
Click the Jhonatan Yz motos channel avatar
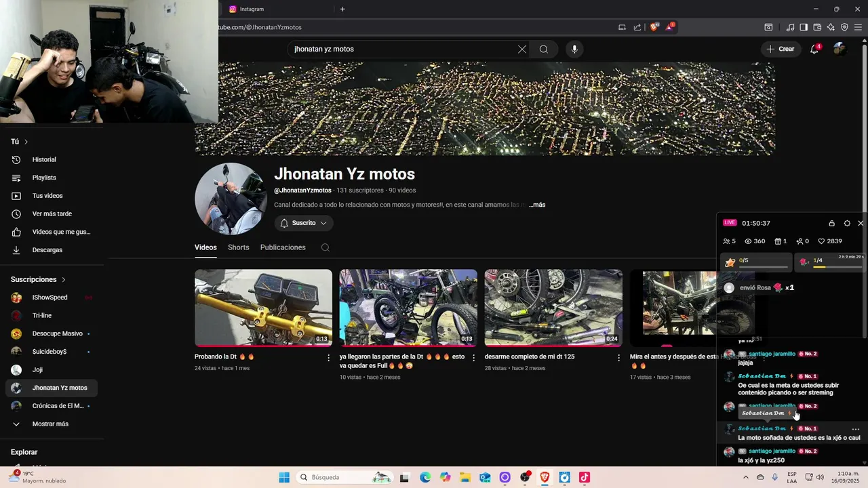pos(231,199)
